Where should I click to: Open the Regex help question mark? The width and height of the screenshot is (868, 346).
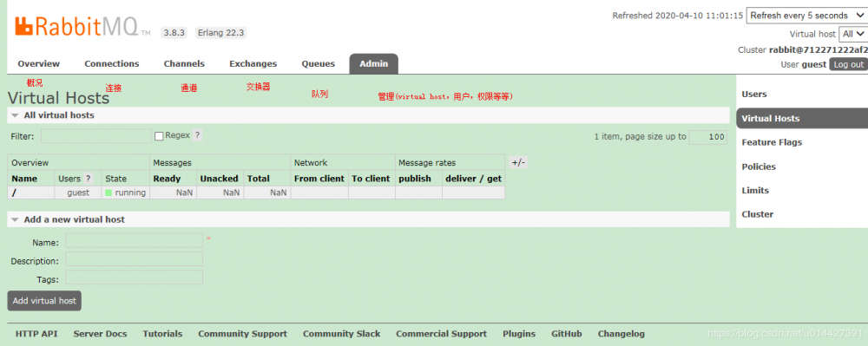197,135
